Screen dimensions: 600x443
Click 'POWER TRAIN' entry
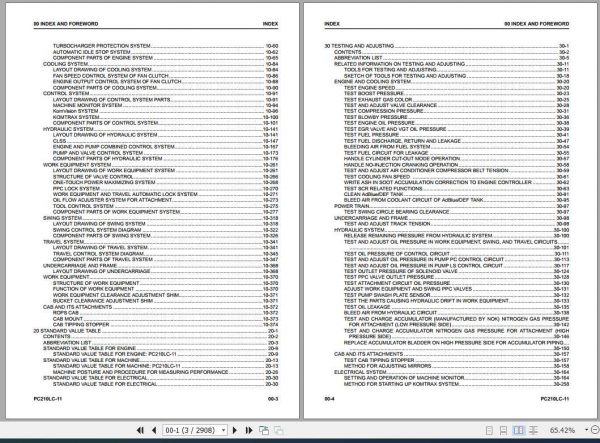(x=352, y=206)
